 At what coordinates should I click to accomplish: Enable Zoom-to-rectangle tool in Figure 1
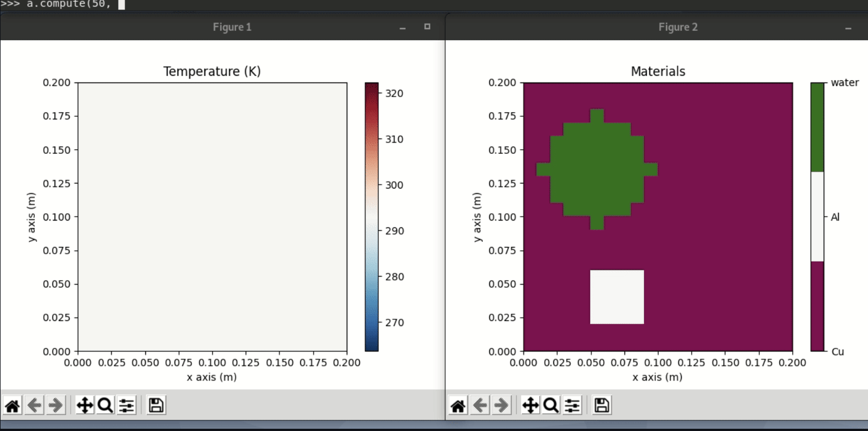tap(105, 405)
